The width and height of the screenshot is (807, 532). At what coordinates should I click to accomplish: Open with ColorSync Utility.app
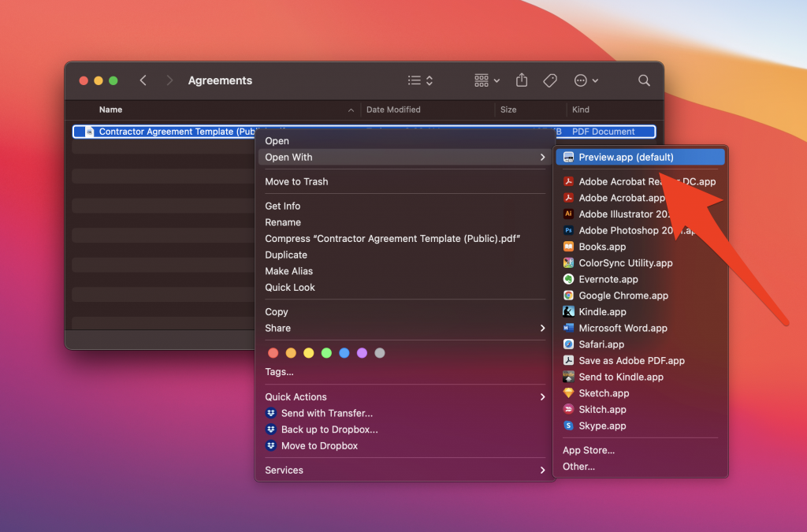[x=640, y=263]
